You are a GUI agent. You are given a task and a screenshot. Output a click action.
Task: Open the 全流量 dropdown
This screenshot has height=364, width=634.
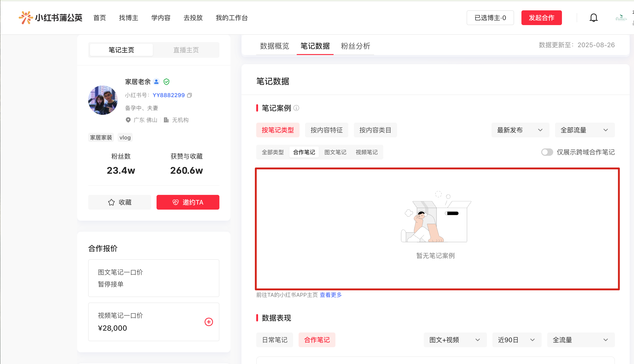click(581, 340)
